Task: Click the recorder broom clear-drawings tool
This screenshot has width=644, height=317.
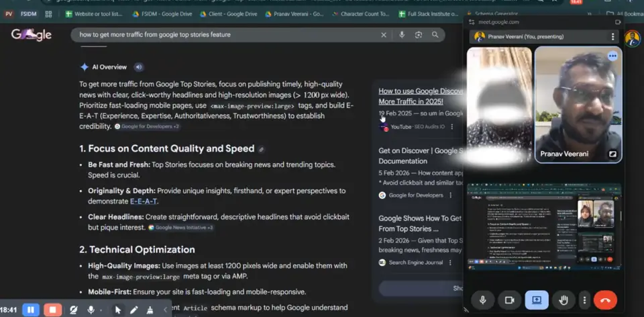Action: click(150, 310)
